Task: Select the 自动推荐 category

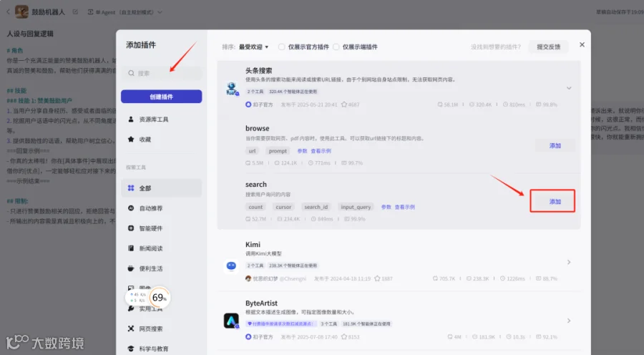Action: (162, 208)
